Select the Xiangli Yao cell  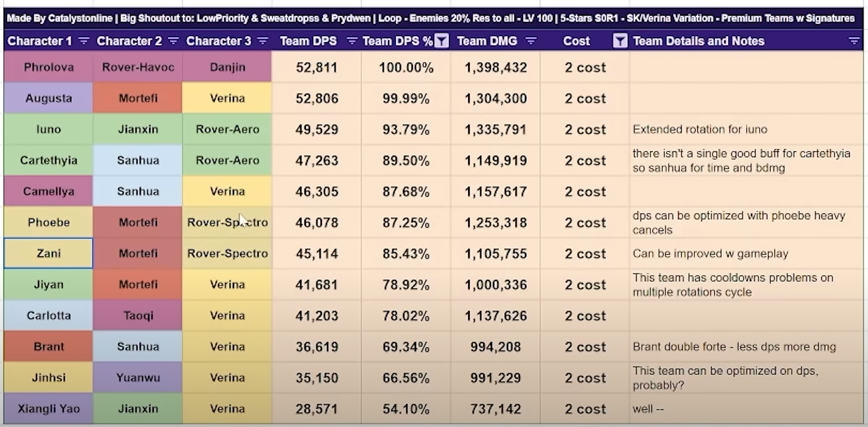pos(48,408)
